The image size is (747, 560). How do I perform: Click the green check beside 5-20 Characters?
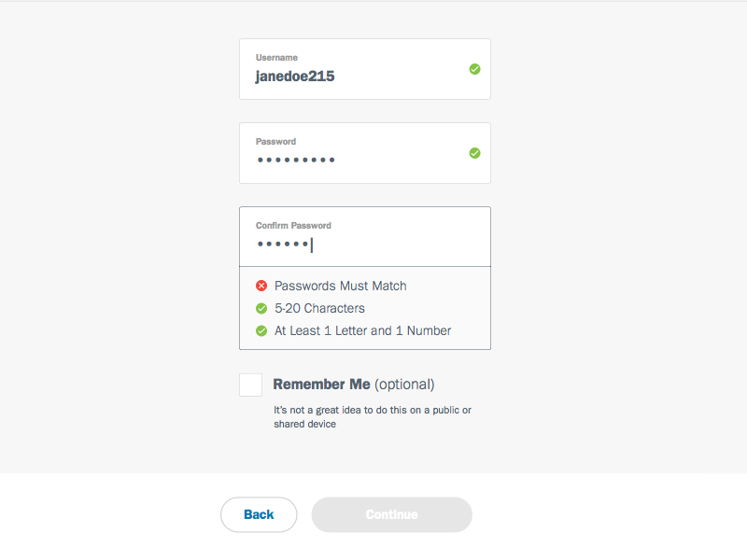[x=261, y=308]
